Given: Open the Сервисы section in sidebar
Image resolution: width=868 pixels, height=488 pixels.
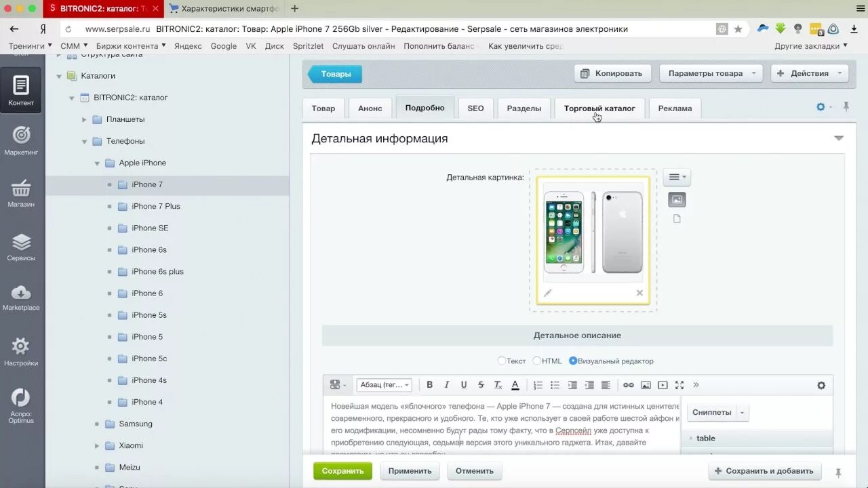Looking at the screenshot, I should pos(21,247).
